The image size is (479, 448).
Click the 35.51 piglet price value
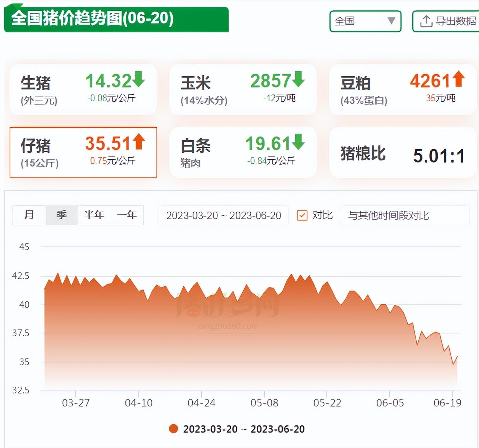click(108, 144)
